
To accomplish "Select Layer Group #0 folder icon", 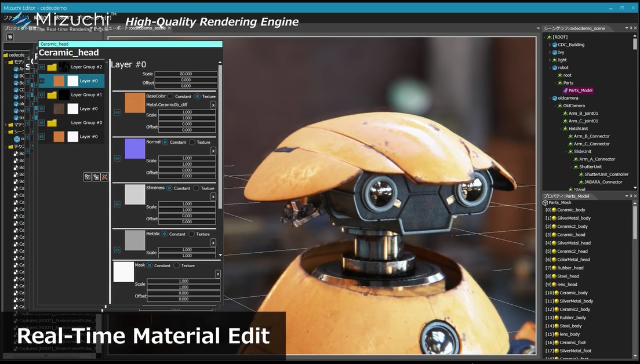I will point(52,122).
